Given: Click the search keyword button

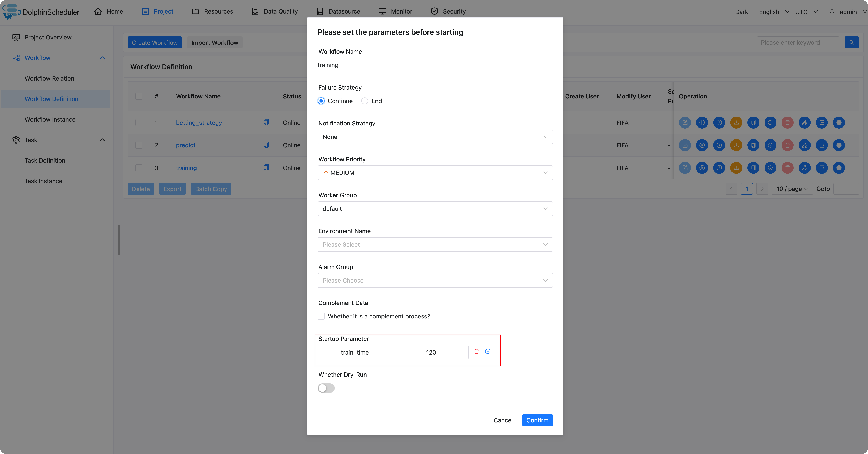Looking at the screenshot, I should 851,42.
